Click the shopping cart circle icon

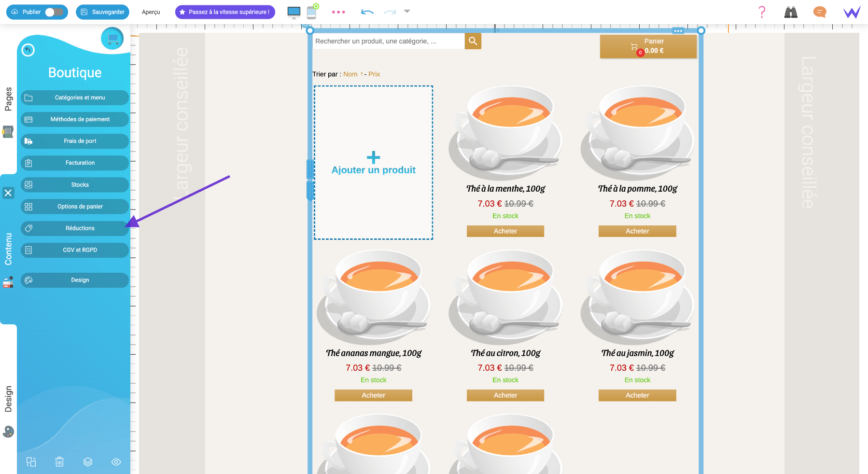(112, 38)
